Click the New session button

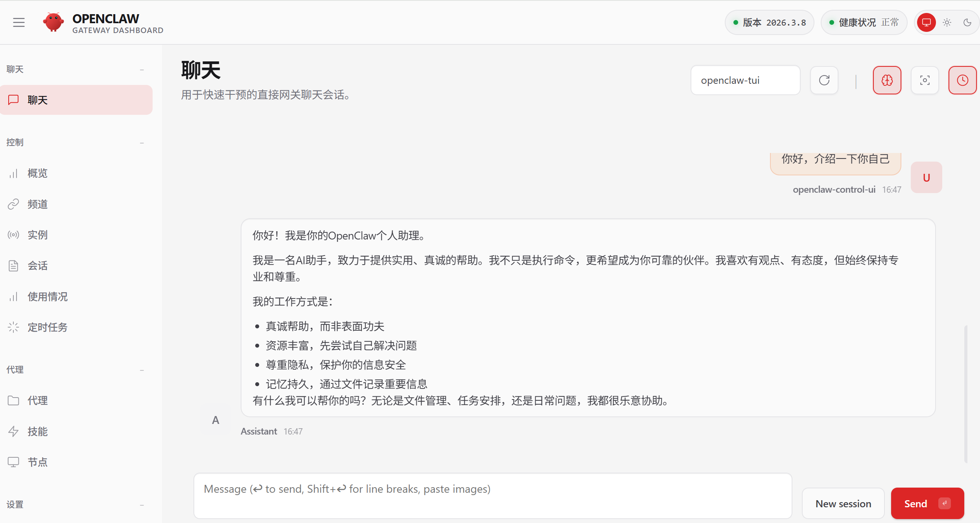point(843,503)
